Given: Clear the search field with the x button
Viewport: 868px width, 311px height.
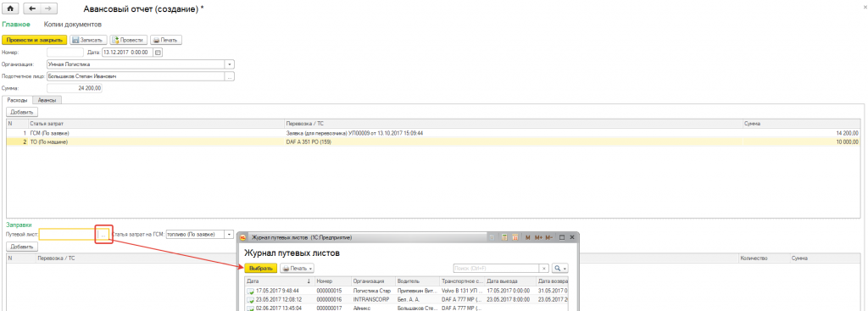Looking at the screenshot, I should pos(544,269).
